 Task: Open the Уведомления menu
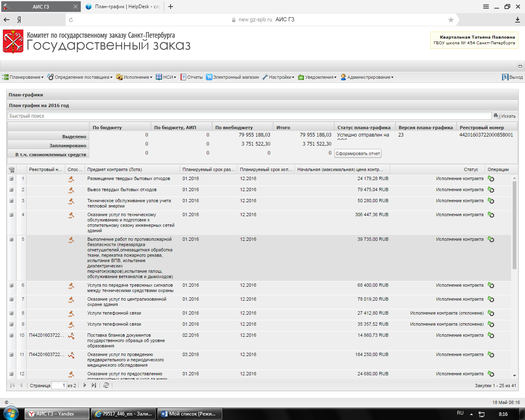[317, 77]
